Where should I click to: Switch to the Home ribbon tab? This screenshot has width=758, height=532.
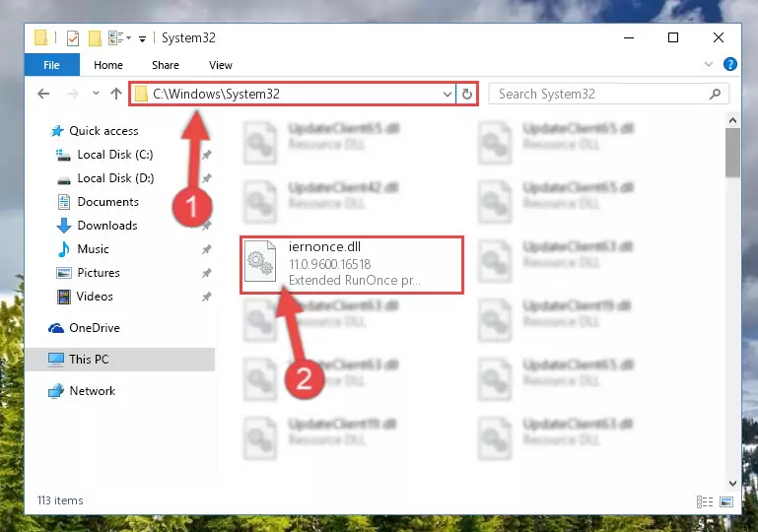pos(108,65)
